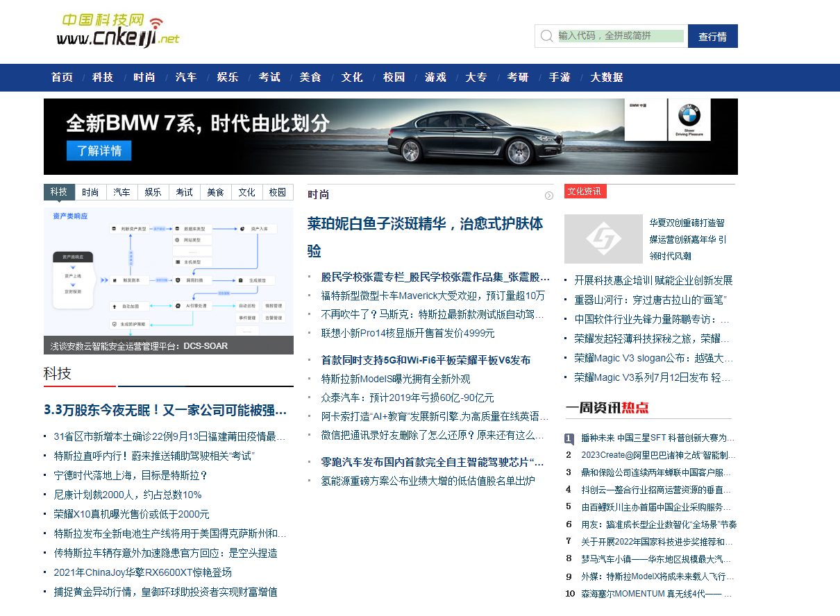Open hot item 2 2023Create@阿里巴巴诸神之战
Image resolution: width=840 pixels, height=616 pixels.
(x=657, y=455)
